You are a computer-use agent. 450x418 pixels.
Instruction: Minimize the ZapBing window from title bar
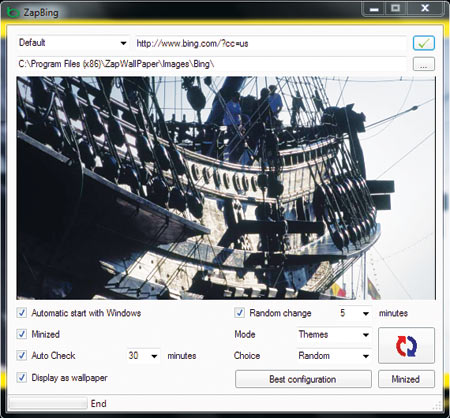374,8
